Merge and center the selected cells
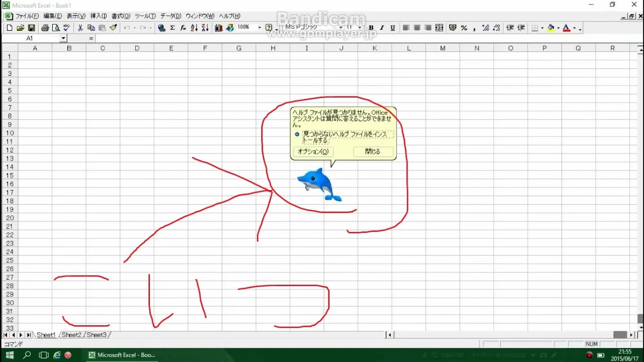This screenshot has width=644, height=362. 439,28
